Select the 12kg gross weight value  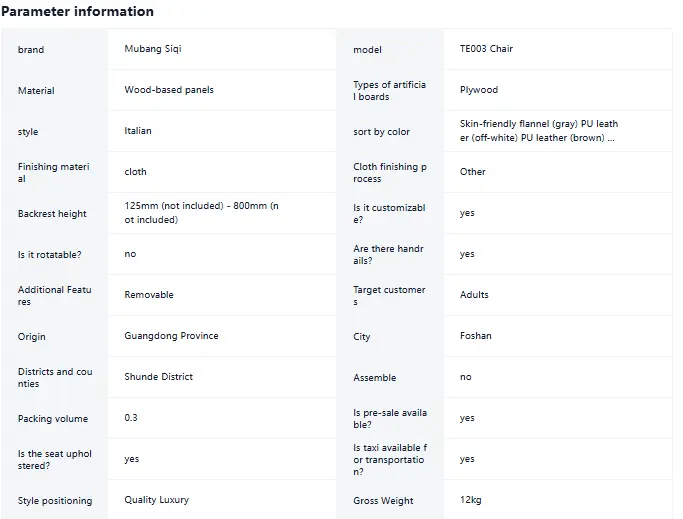pos(470,500)
